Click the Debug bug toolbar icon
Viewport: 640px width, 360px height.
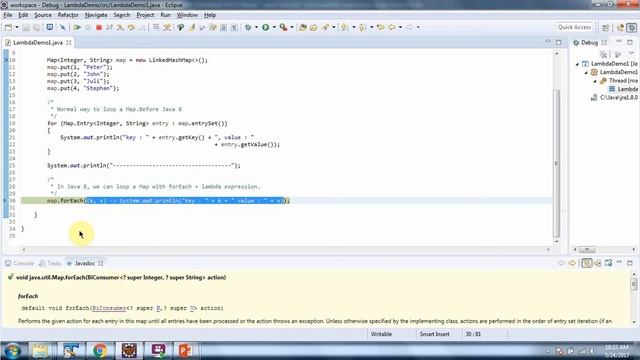click(248, 27)
